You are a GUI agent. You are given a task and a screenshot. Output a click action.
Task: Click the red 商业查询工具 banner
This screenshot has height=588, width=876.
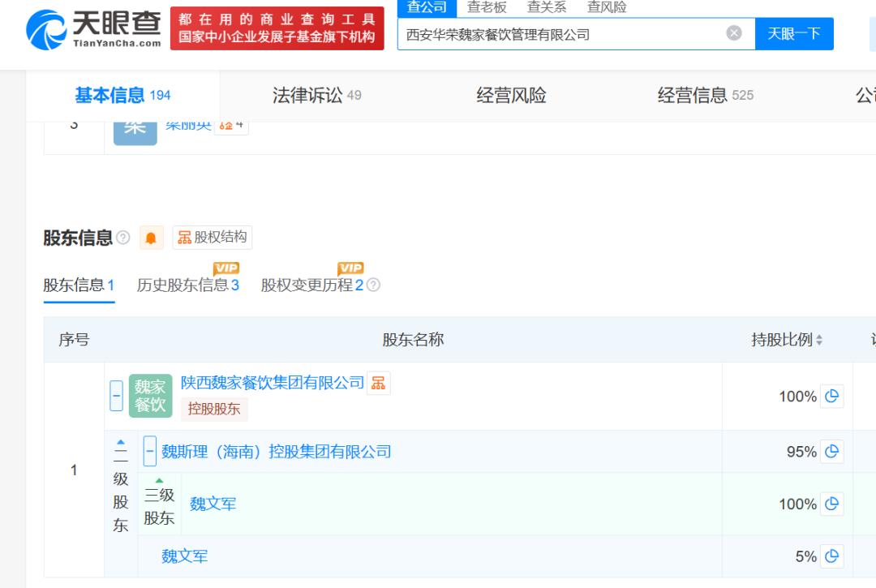pos(277,28)
